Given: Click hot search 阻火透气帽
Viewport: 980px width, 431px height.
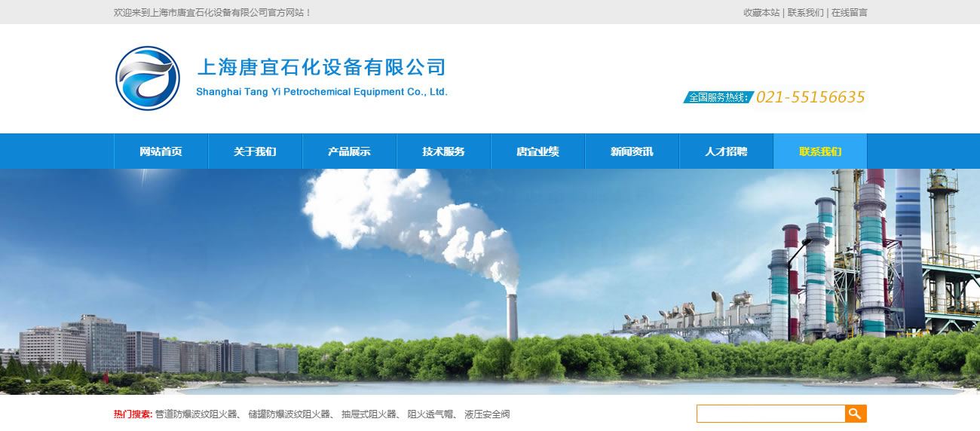Looking at the screenshot, I should pos(430,414).
